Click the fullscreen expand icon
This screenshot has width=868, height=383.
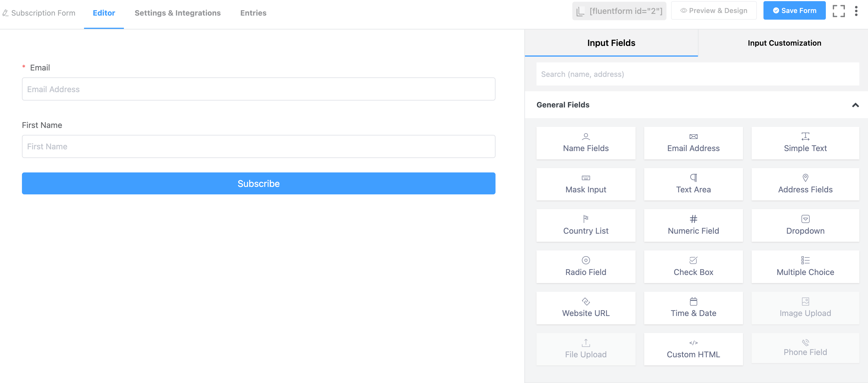[839, 10]
